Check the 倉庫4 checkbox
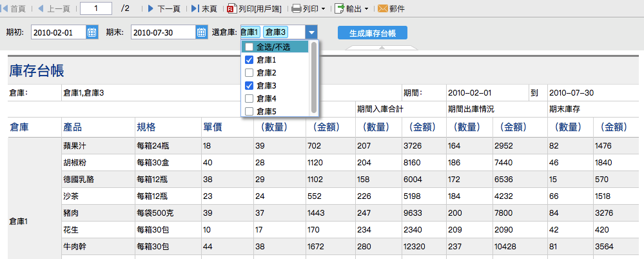 (248, 99)
